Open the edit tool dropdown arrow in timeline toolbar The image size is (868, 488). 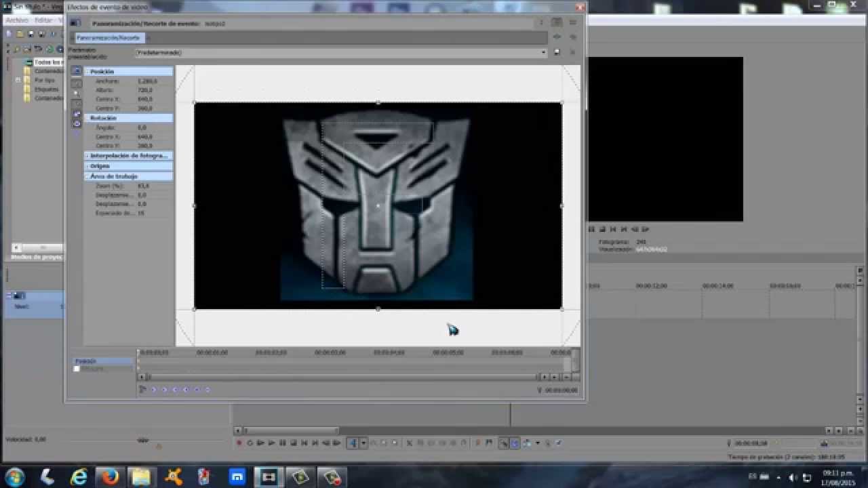click(x=363, y=443)
